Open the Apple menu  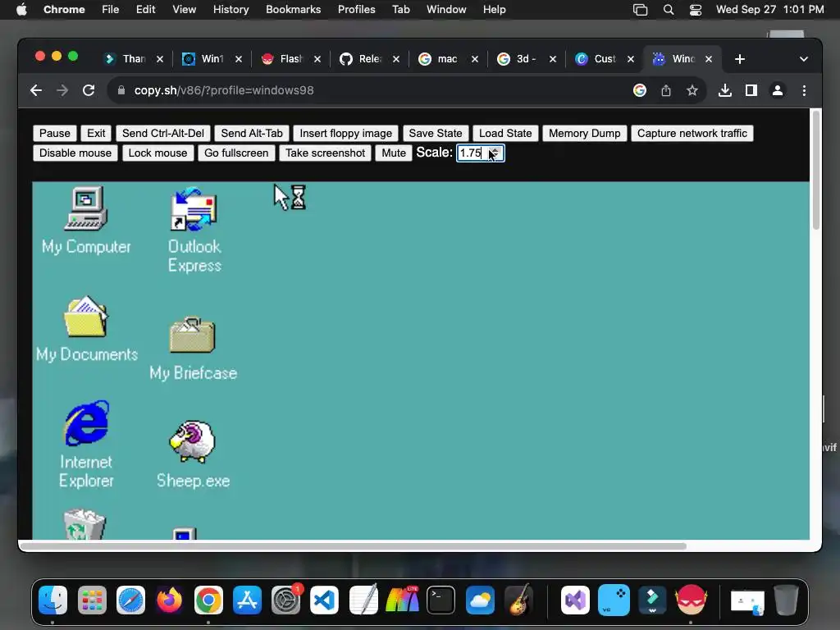pos(21,10)
